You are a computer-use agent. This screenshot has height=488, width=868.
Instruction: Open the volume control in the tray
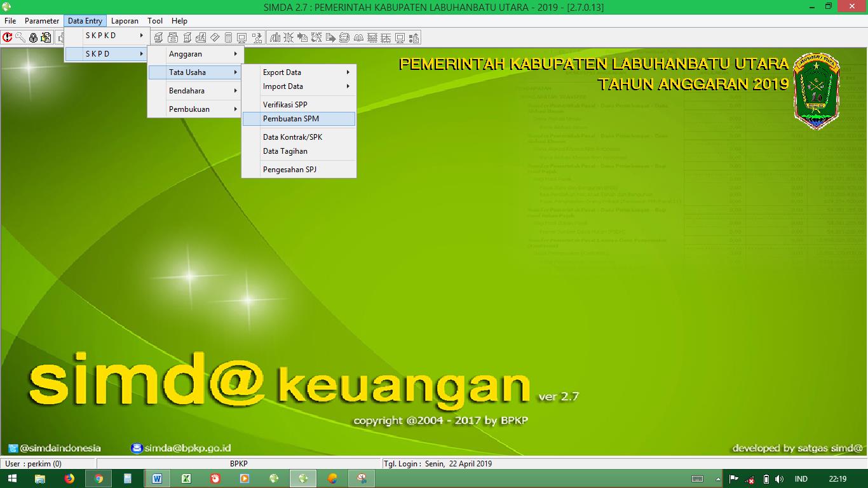pyautogui.click(x=780, y=479)
